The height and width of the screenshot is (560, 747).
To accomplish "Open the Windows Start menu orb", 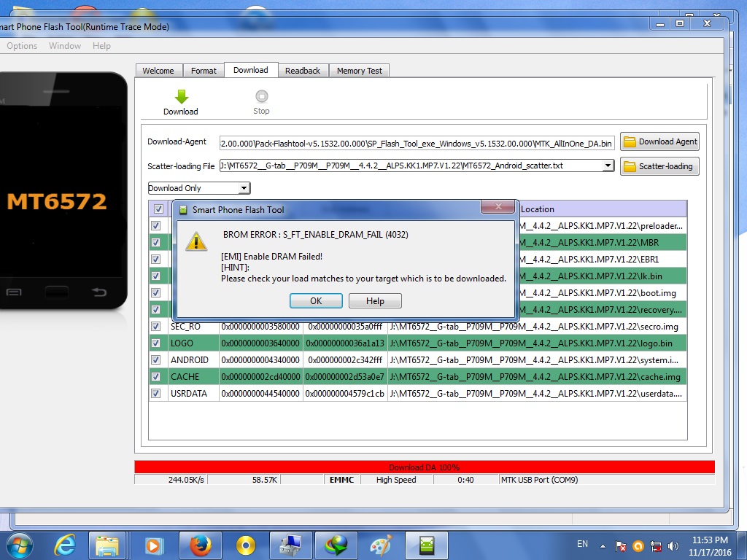I will point(18,545).
